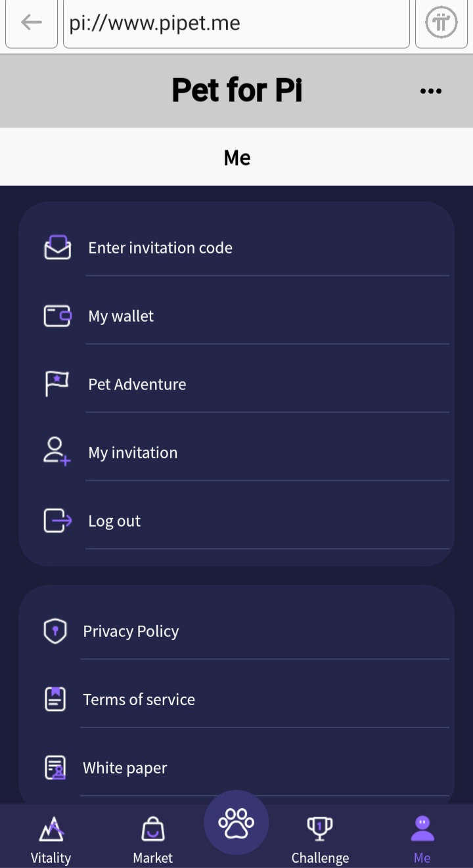Tap the Pet Adventure flag icon

pyautogui.click(x=57, y=384)
